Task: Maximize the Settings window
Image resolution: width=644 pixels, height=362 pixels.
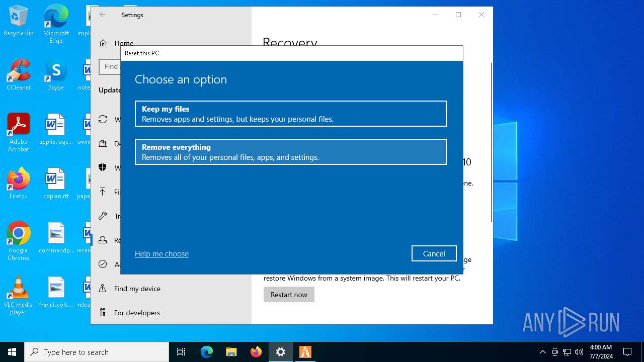Action: [x=458, y=15]
